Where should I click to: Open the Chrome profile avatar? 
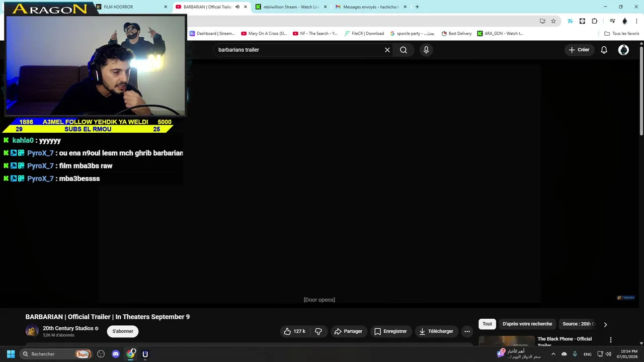[625, 21]
